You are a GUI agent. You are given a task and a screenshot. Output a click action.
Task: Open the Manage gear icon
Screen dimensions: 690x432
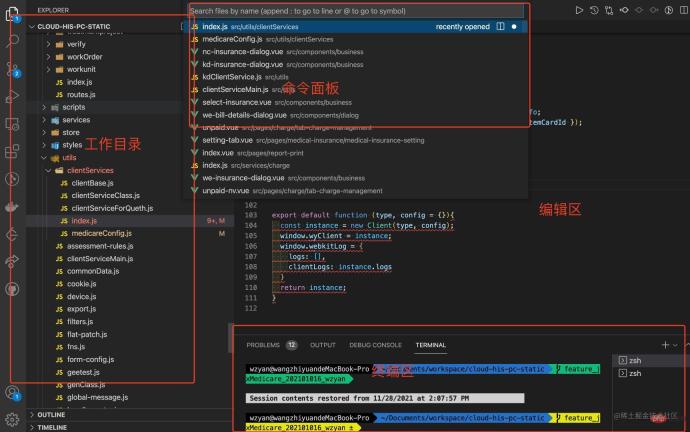point(12,419)
